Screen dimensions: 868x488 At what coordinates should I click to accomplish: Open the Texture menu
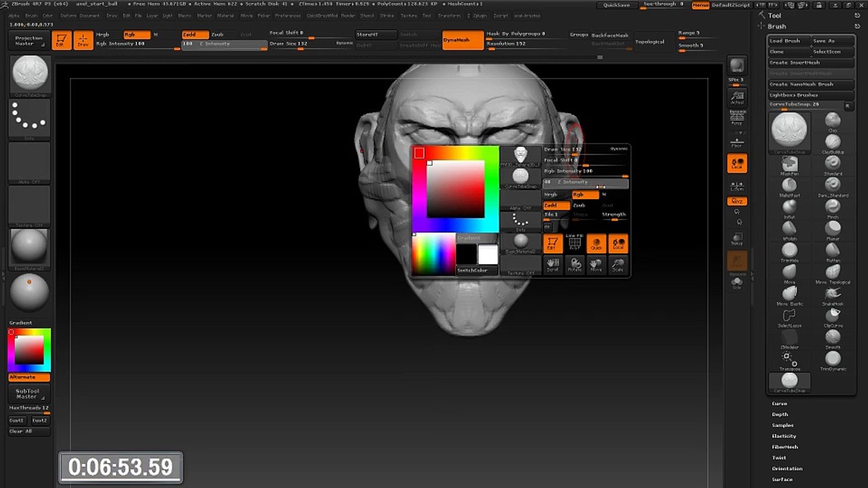(x=408, y=15)
